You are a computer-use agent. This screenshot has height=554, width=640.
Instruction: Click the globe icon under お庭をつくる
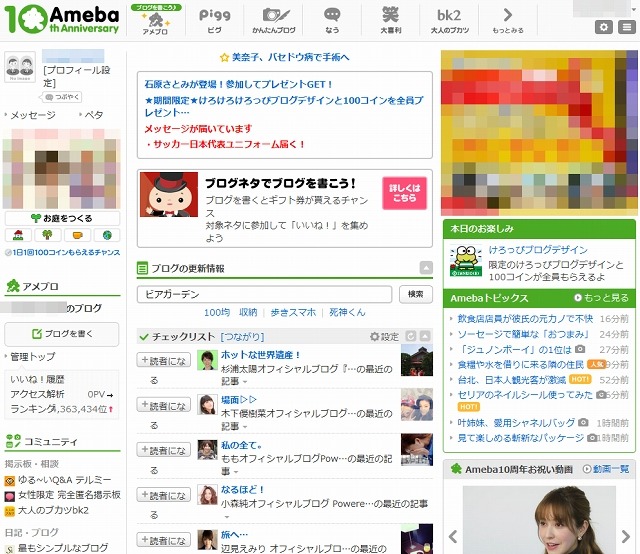(x=107, y=235)
